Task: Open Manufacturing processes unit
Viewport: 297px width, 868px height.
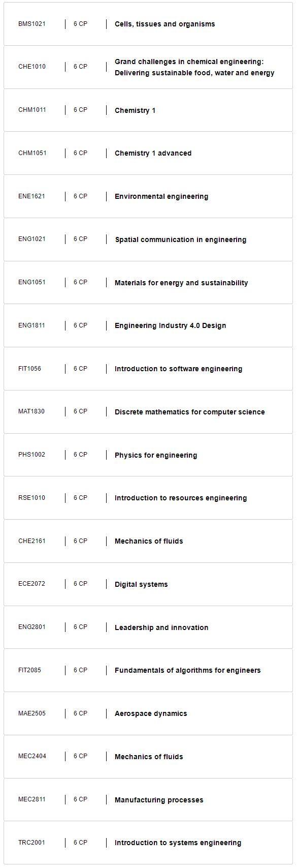Action: [x=148, y=800]
